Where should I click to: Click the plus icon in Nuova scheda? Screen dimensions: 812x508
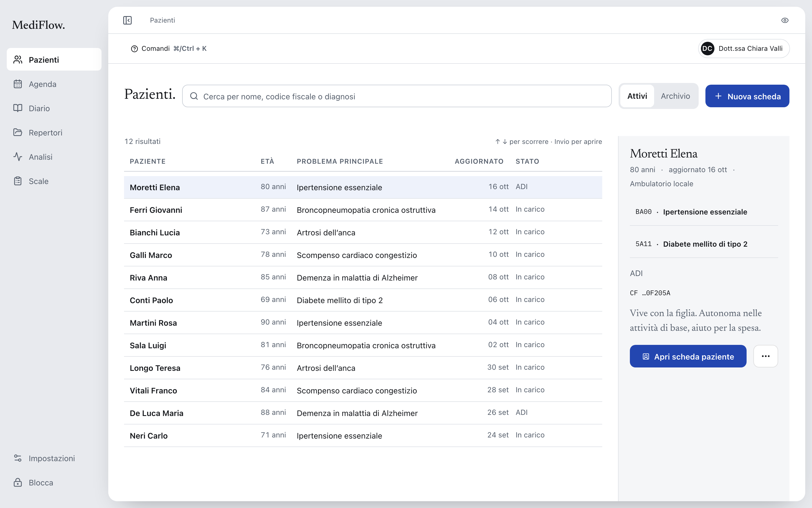click(x=718, y=96)
